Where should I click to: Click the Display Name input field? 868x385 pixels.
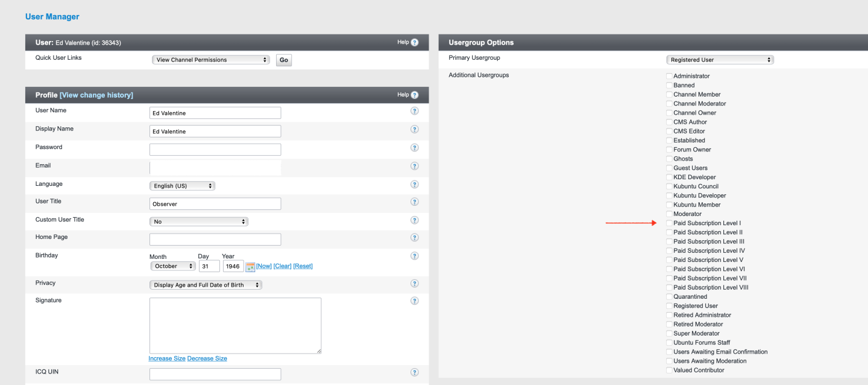tap(215, 131)
